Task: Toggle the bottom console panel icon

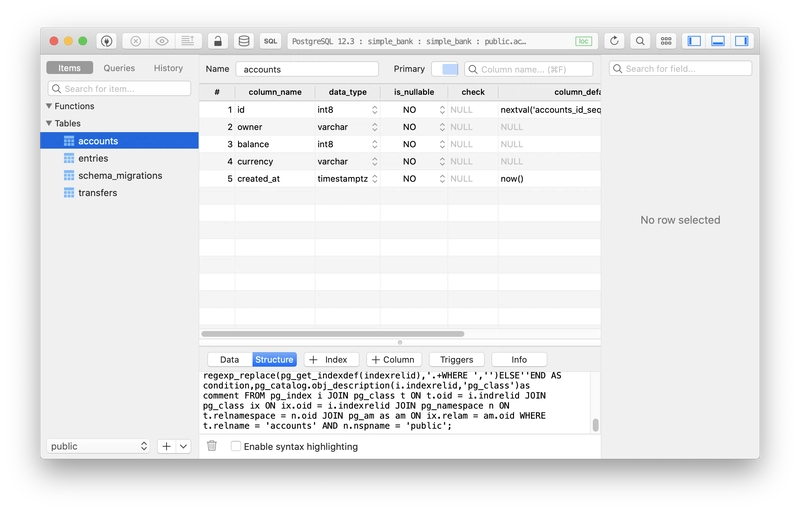Action: tap(718, 41)
